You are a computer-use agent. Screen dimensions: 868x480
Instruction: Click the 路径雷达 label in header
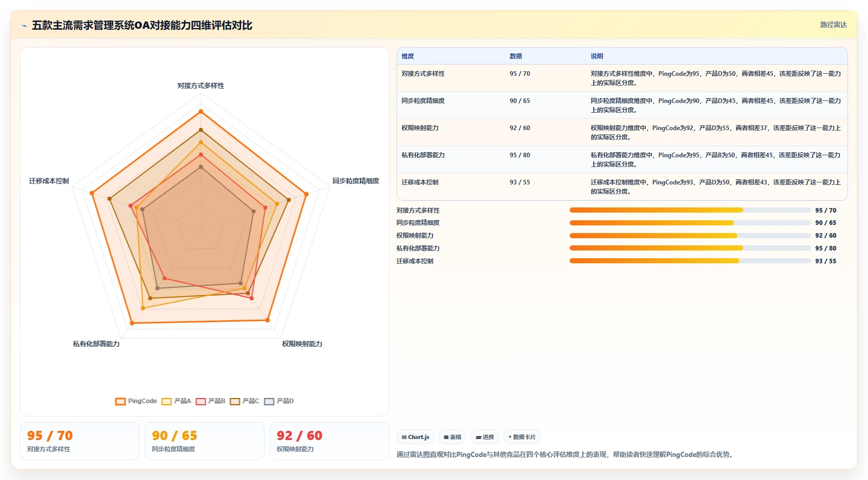(x=833, y=25)
